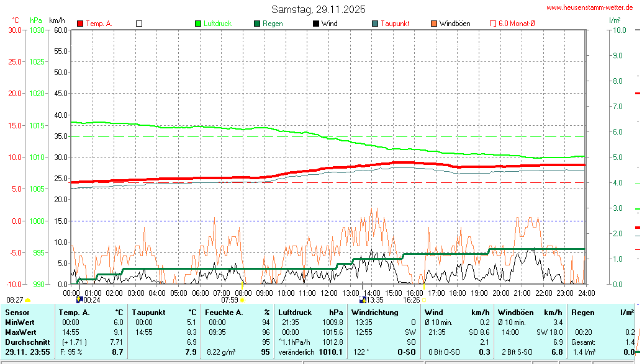Click the dark green Regen legend swatch

pyautogui.click(x=257, y=24)
